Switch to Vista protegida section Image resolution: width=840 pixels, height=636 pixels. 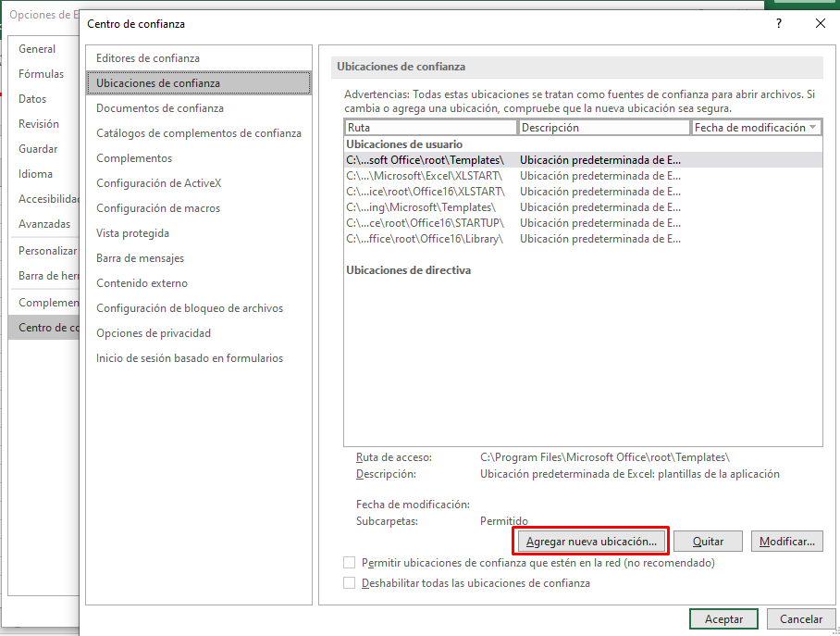(x=132, y=233)
